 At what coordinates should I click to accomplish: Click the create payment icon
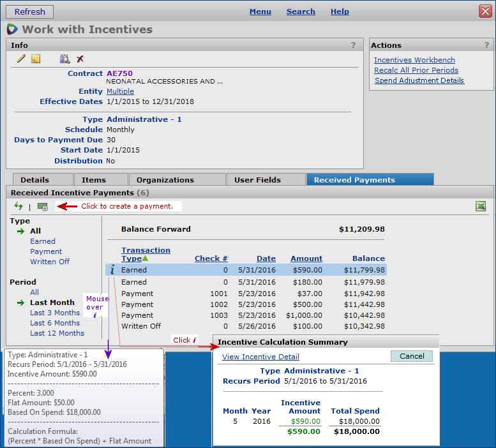(x=43, y=206)
